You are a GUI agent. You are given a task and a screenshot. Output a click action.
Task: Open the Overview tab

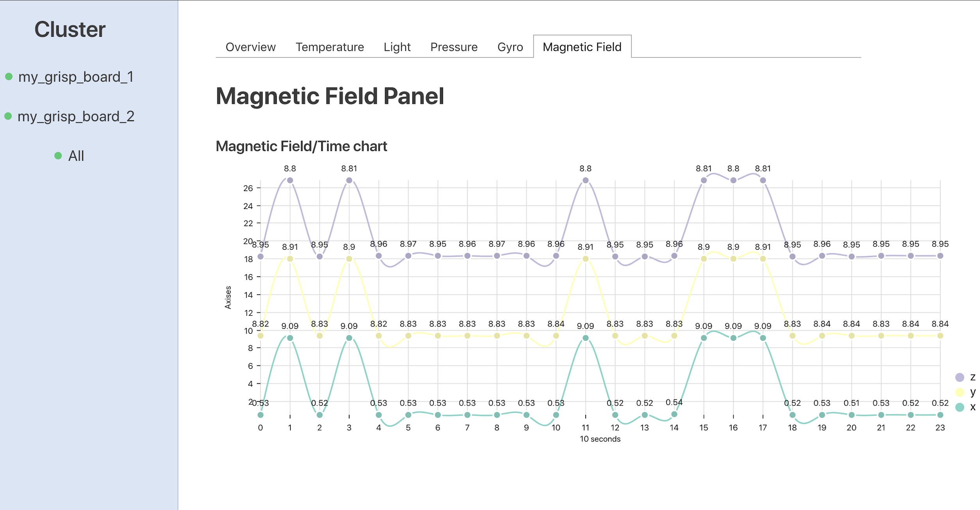click(251, 47)
